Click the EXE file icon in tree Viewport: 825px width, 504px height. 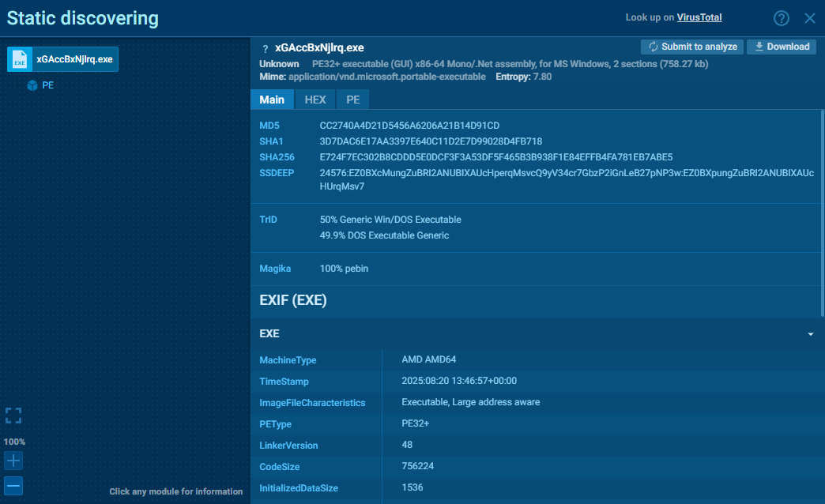[21, 59]
